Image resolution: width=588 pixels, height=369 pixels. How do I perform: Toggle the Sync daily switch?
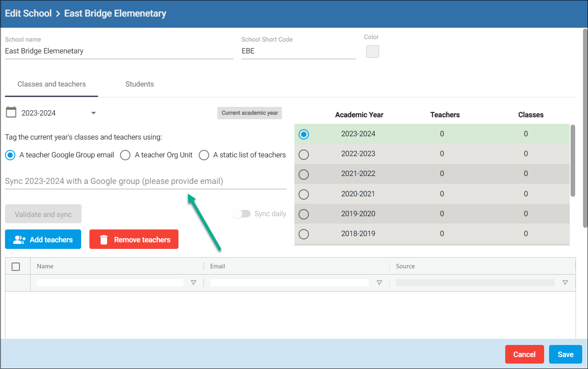pos(241,214)
